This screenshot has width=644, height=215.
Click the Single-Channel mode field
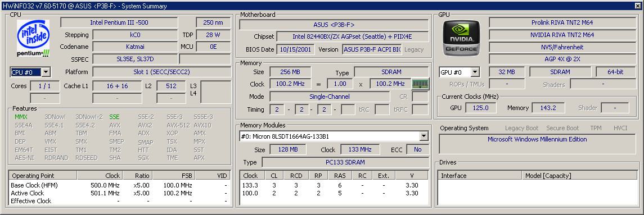[x=330, y=97]
